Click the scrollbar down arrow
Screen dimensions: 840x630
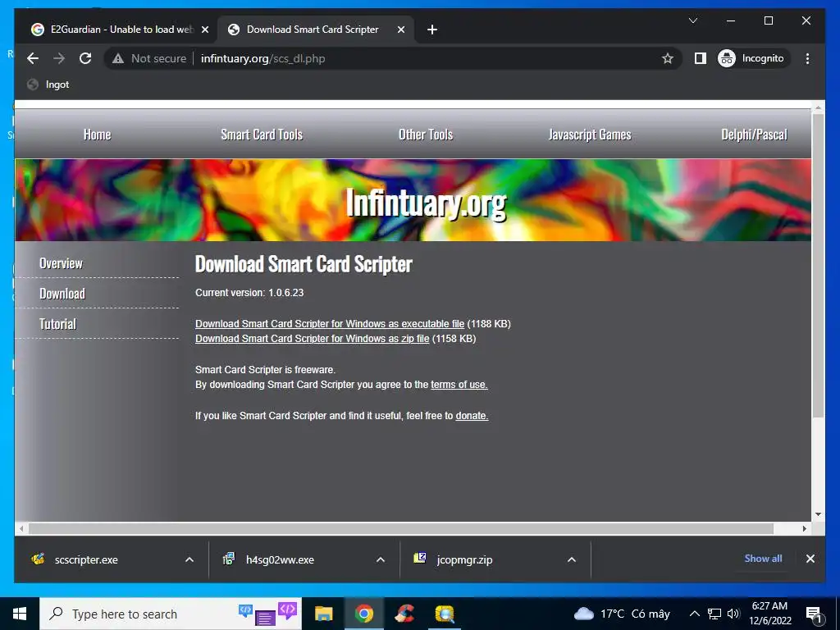[818, 514]
